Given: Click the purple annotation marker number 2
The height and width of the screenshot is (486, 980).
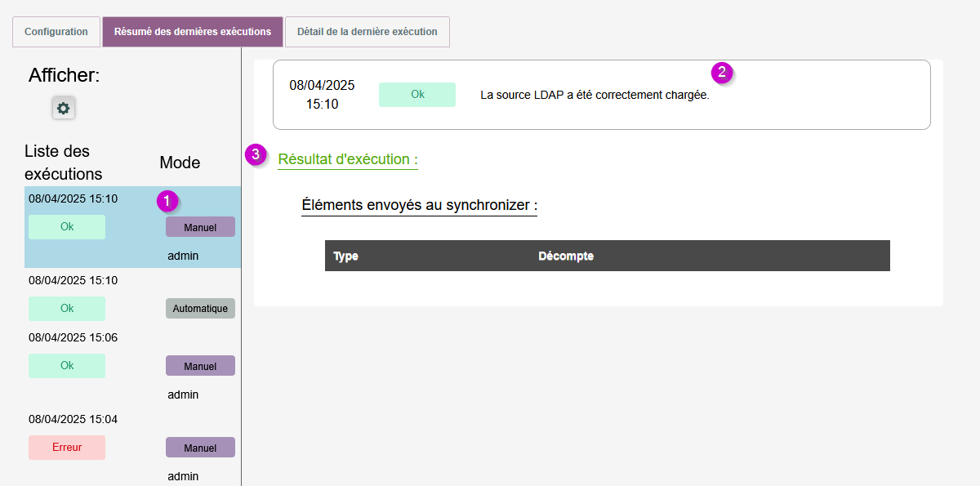Looking at the screenshot, I should click(x=721, y=72).
